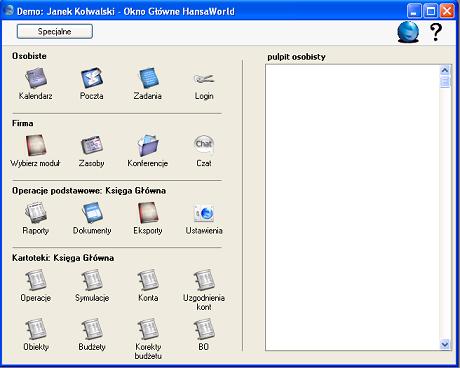
Task: Click the Login keys icon
Action: 204,79
